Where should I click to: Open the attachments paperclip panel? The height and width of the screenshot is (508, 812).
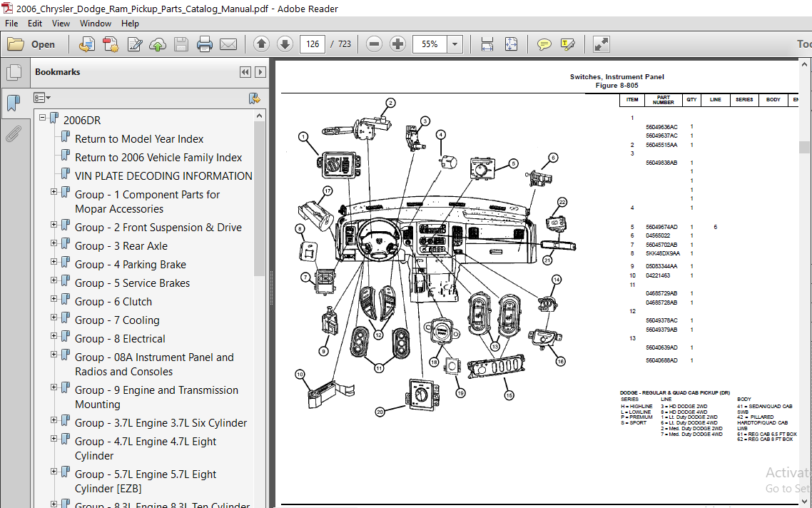(x=14, y=133)
